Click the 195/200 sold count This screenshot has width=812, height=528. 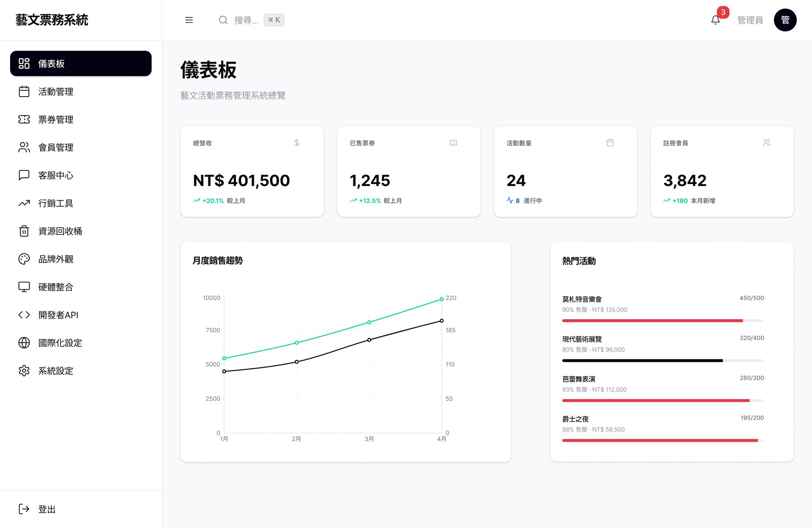click(752, 418)
